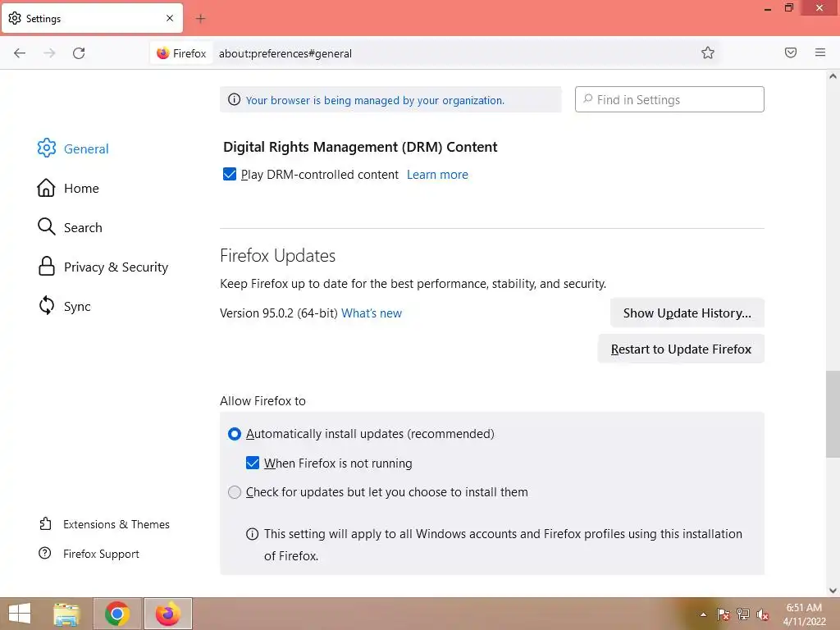The height and width of the screenshot is (630, 840).
Task: Click the Firefox taskbar icon
Action: (x=167, y=614)
